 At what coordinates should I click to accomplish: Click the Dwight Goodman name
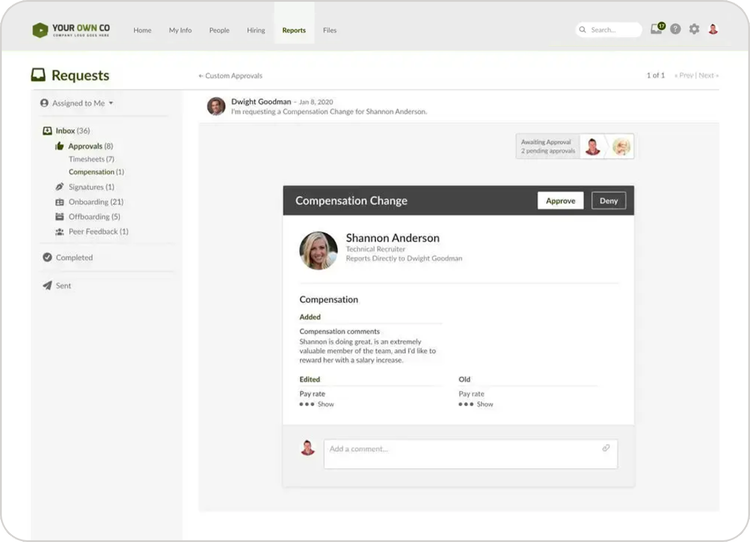(261, 101)
